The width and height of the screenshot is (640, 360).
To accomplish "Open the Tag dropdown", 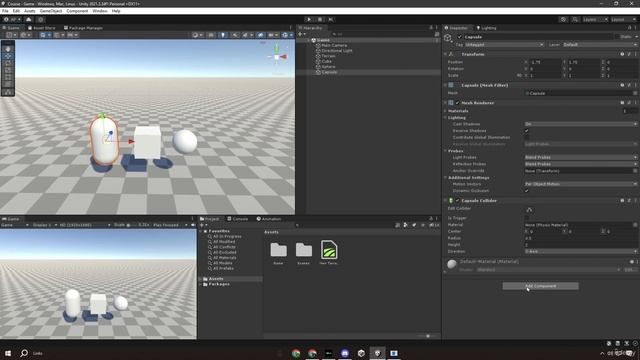I will [x=504, y=44].
